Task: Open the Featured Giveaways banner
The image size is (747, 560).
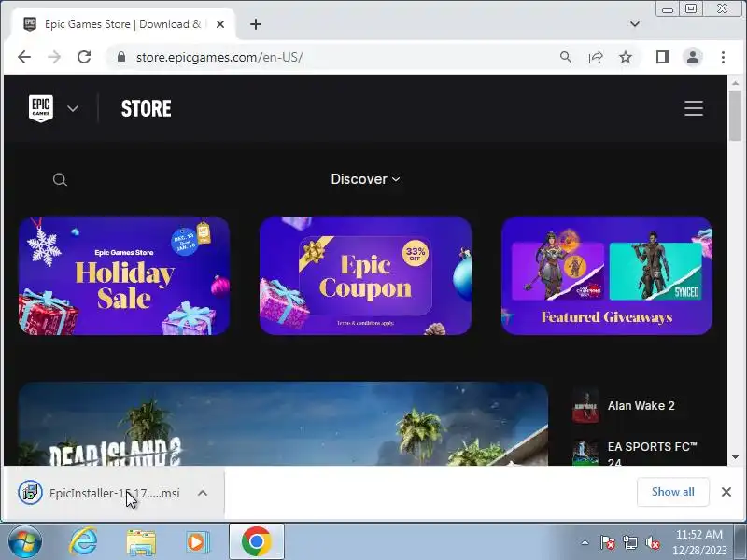Action: click(607, 275)
